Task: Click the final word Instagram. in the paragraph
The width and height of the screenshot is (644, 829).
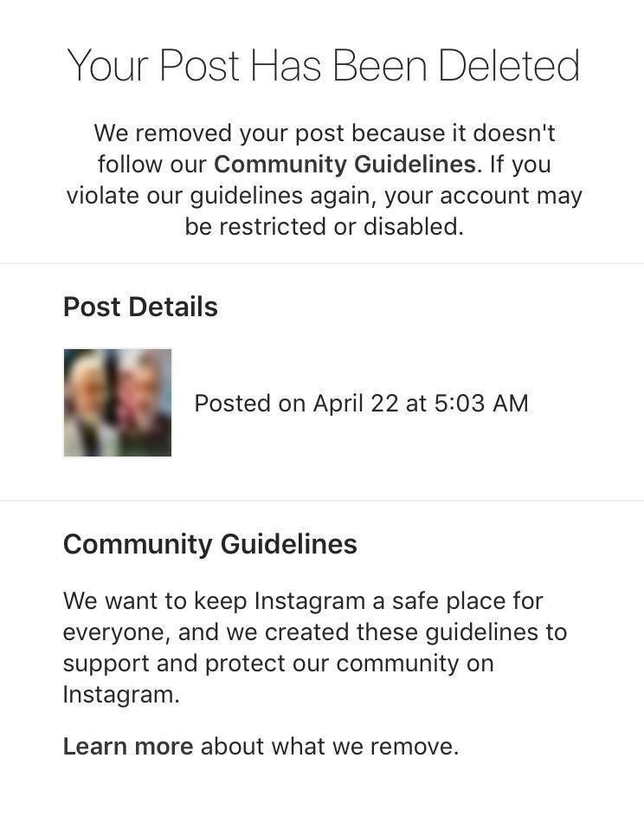Action: [x=121, y=695]
